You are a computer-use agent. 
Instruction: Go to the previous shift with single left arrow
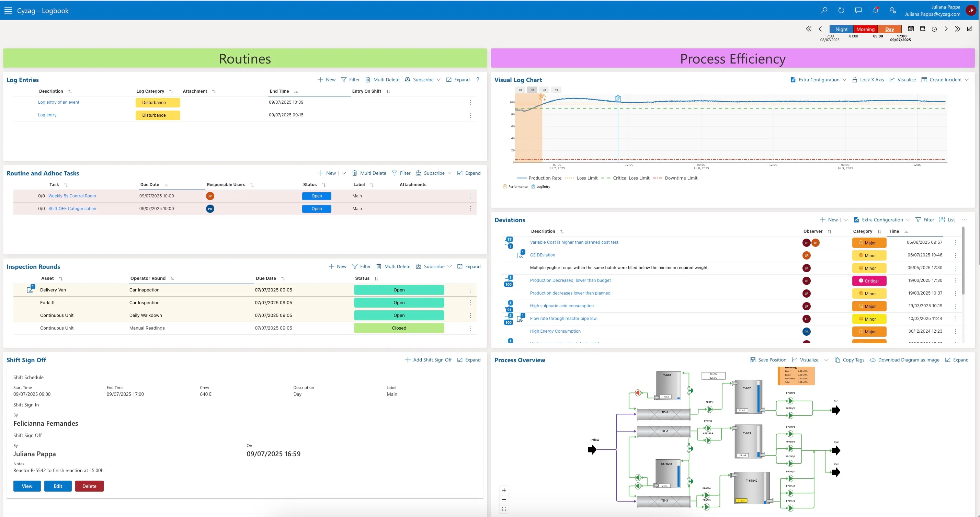pos(820,29)
